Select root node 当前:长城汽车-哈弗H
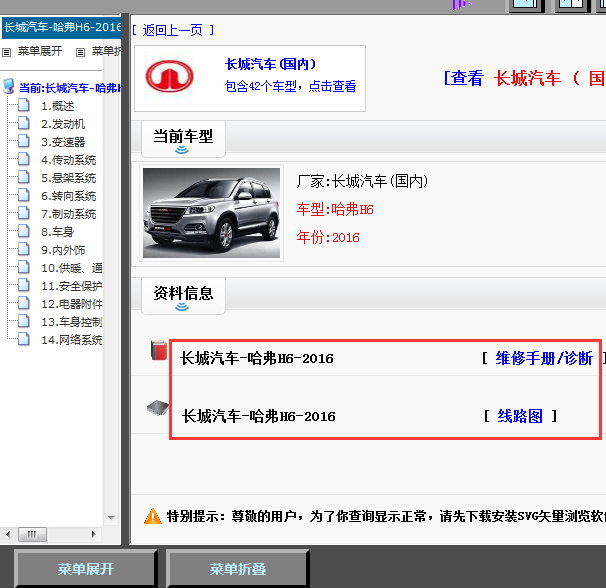 pos(70,88)
